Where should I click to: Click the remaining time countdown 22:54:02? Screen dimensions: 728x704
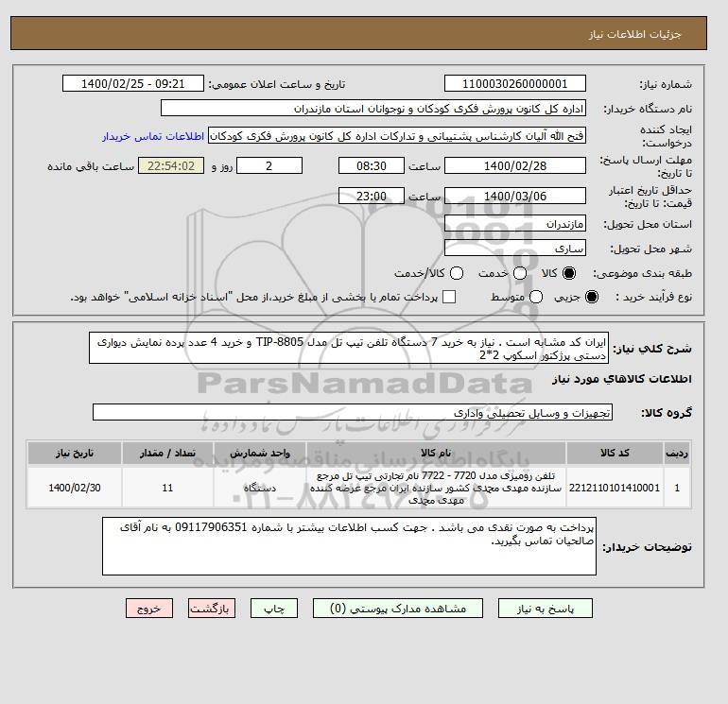point(171,165)
